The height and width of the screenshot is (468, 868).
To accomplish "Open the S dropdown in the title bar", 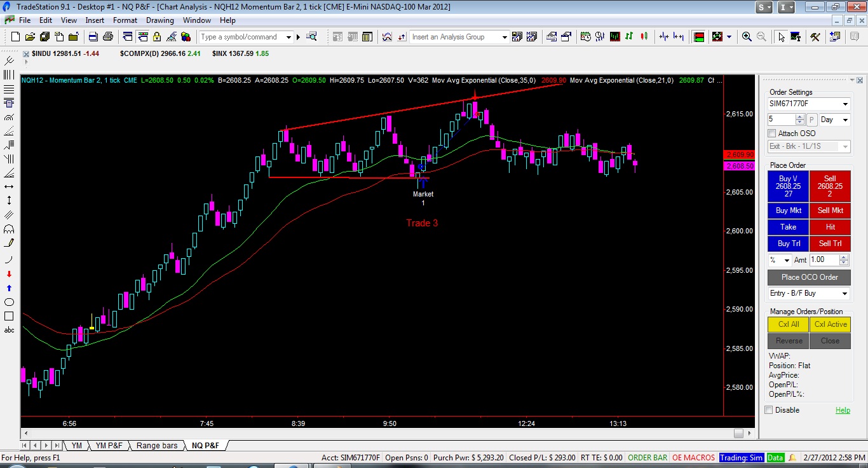I will pos(764,7).
